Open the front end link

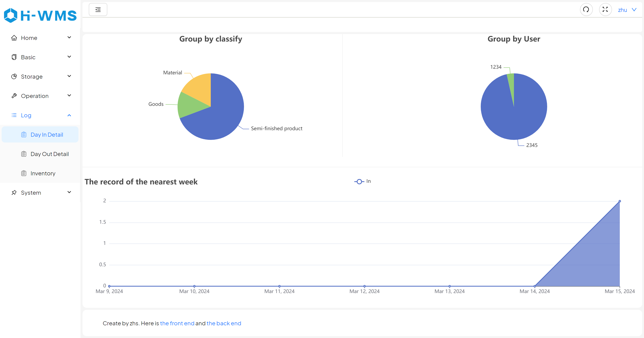(x=177, y=323)
